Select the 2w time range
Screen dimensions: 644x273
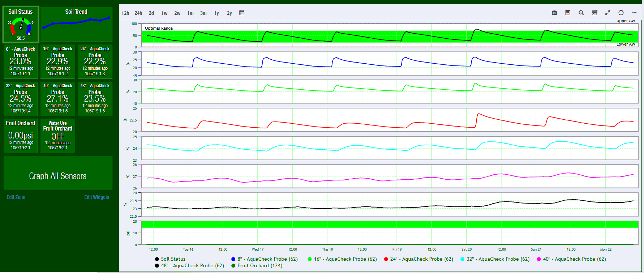pos(177,13)
